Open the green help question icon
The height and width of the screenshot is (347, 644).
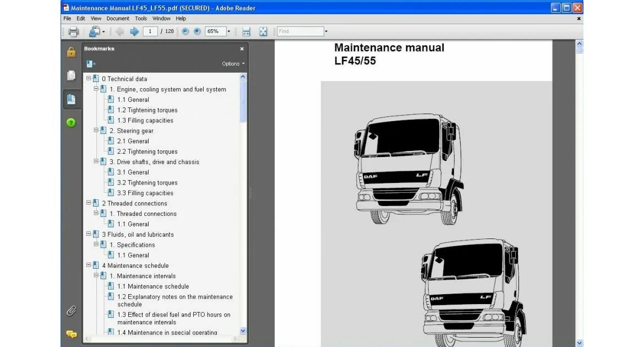point(71,122)
